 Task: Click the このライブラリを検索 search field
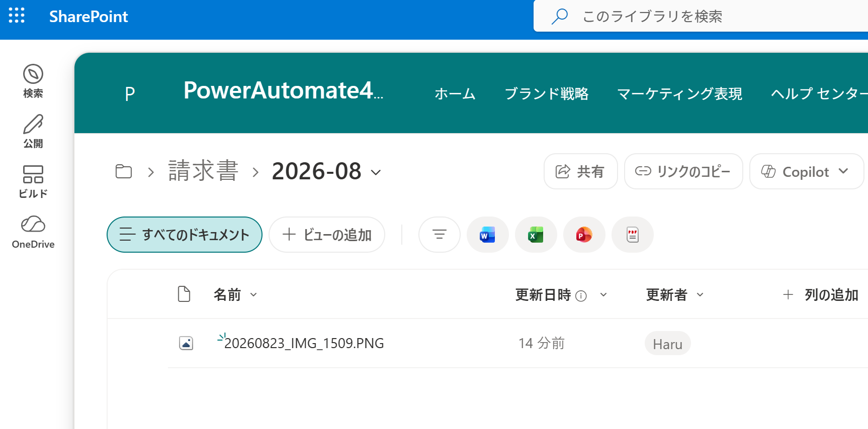pyautogui.click(x=701, y=17)
